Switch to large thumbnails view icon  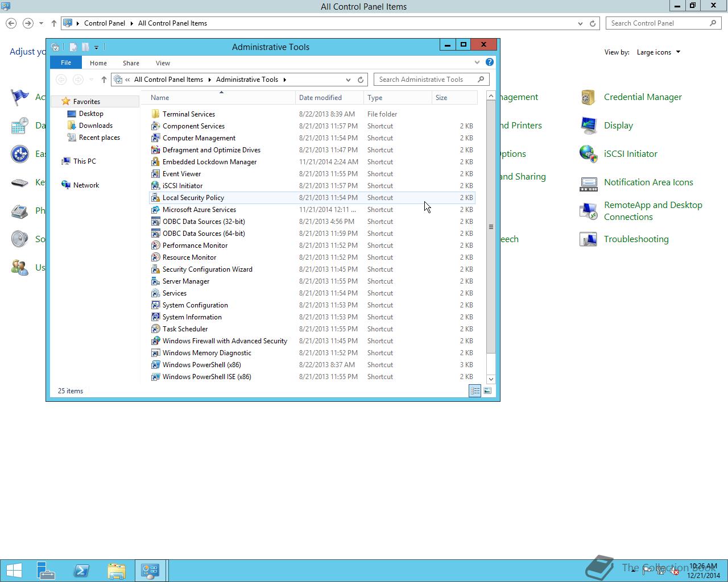487,390
